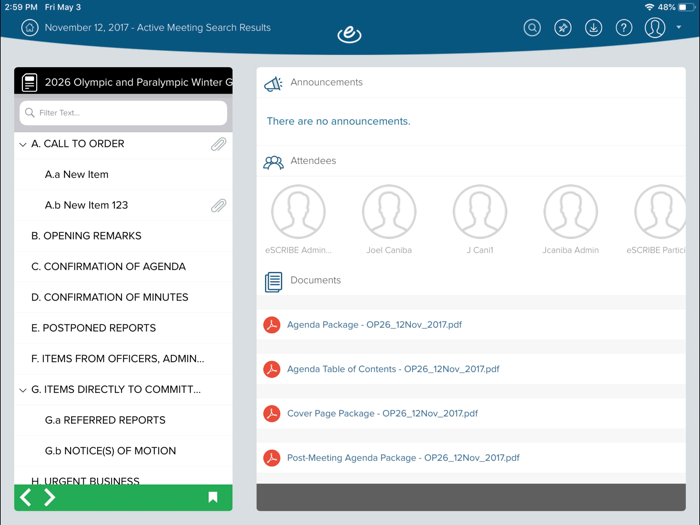Go to next item with right arrow

[x=50, y=497]
